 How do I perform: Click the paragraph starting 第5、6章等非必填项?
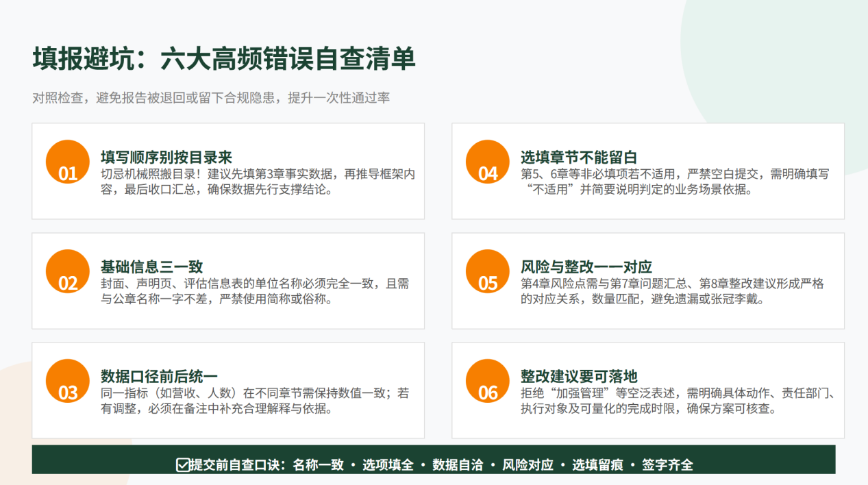click(675, 182)
